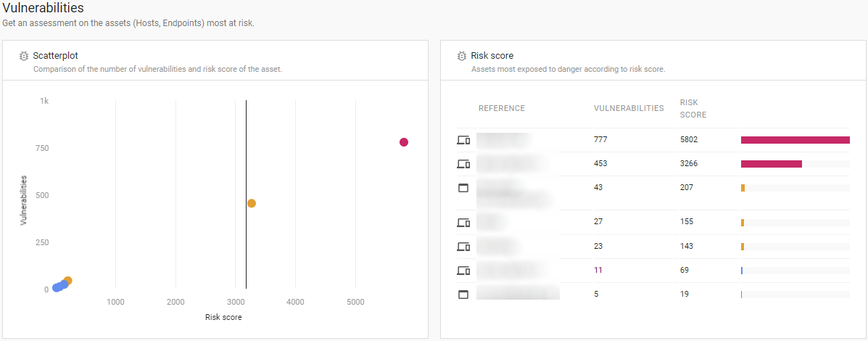The height and width of the screenshot is (341, 868).
Task: Click the red risk bar for score 5802
Action: click(x=795, y=140)
